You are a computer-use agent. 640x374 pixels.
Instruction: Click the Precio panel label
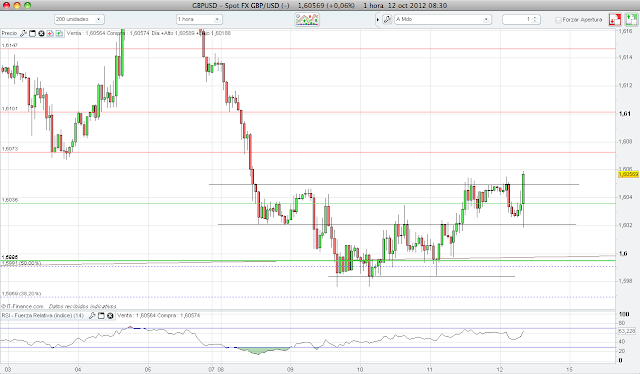(9, 33)
